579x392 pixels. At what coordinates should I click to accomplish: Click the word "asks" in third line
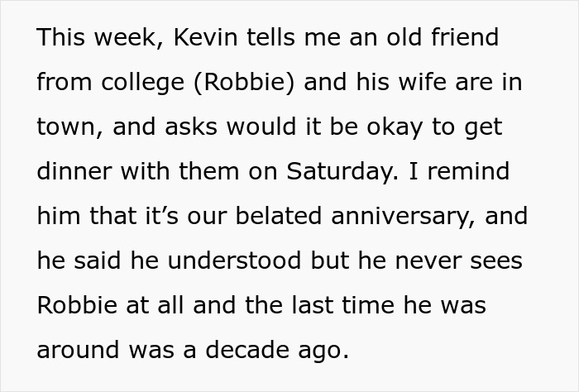pyautogui.click(x=191, y=127)
